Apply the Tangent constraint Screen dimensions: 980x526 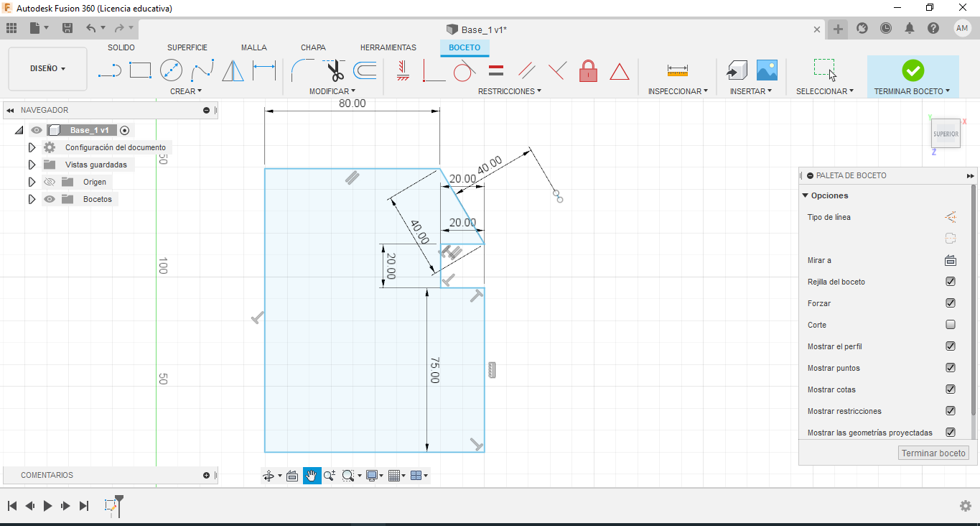(x=465, y=70)
